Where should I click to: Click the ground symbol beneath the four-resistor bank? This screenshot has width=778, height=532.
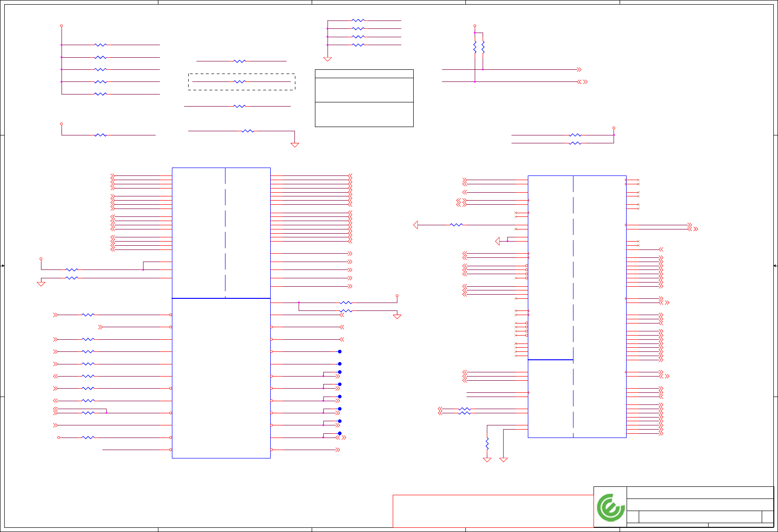328,59
